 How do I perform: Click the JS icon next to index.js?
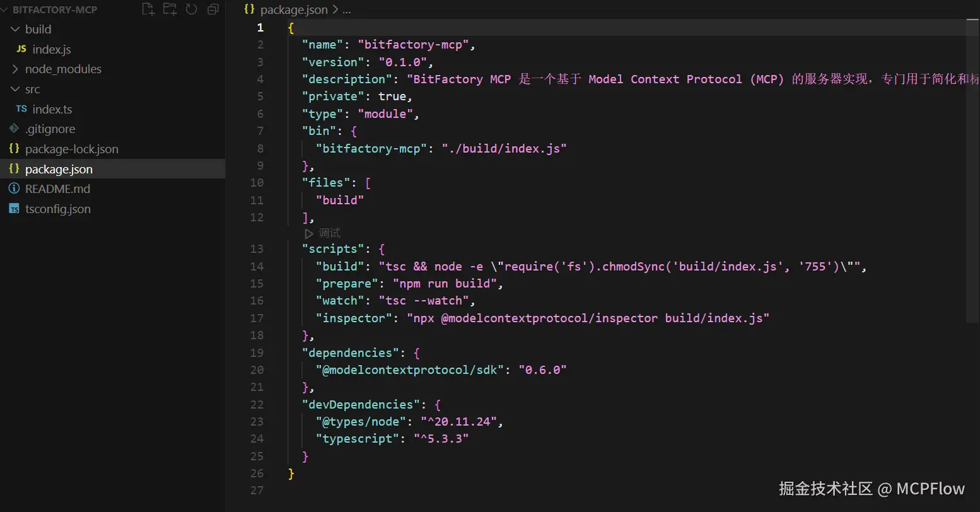pos(21,49)
